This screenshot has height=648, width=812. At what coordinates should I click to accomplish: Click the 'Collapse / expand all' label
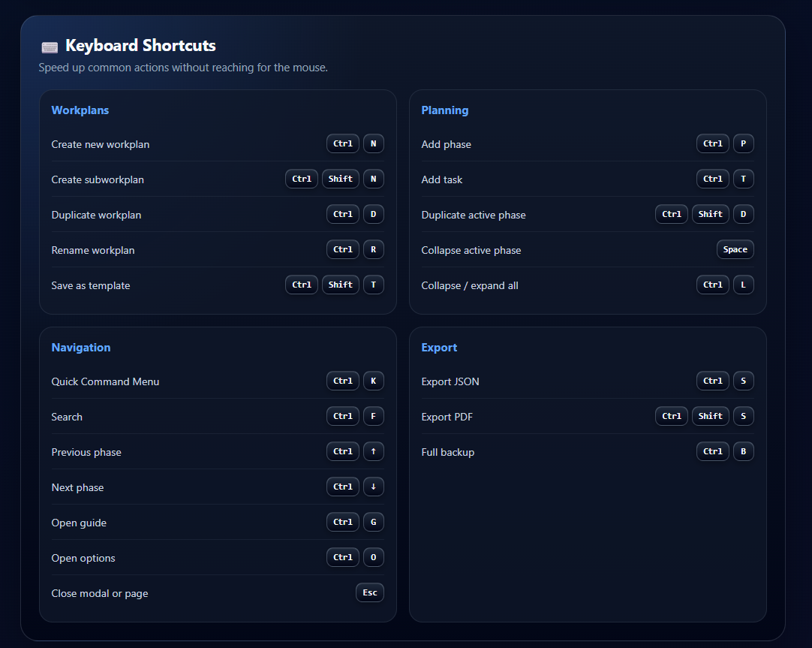point(470,285)
